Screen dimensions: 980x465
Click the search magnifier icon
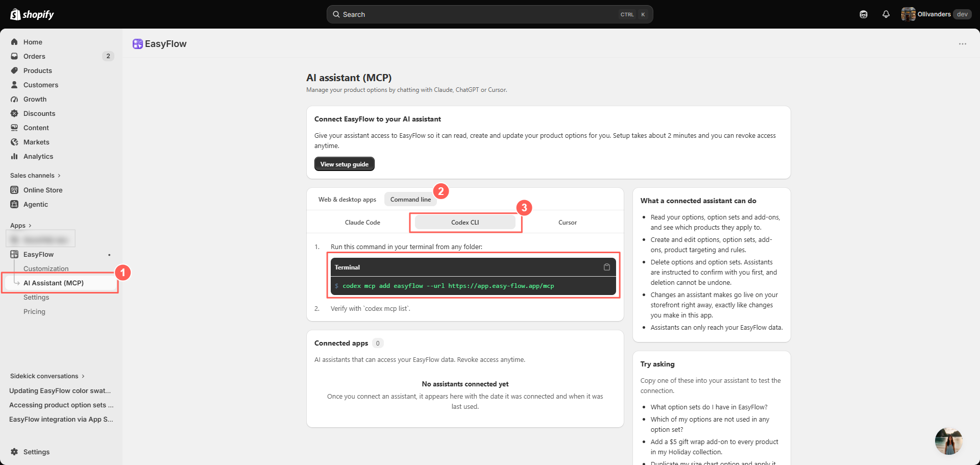click(x=336, y=14)
